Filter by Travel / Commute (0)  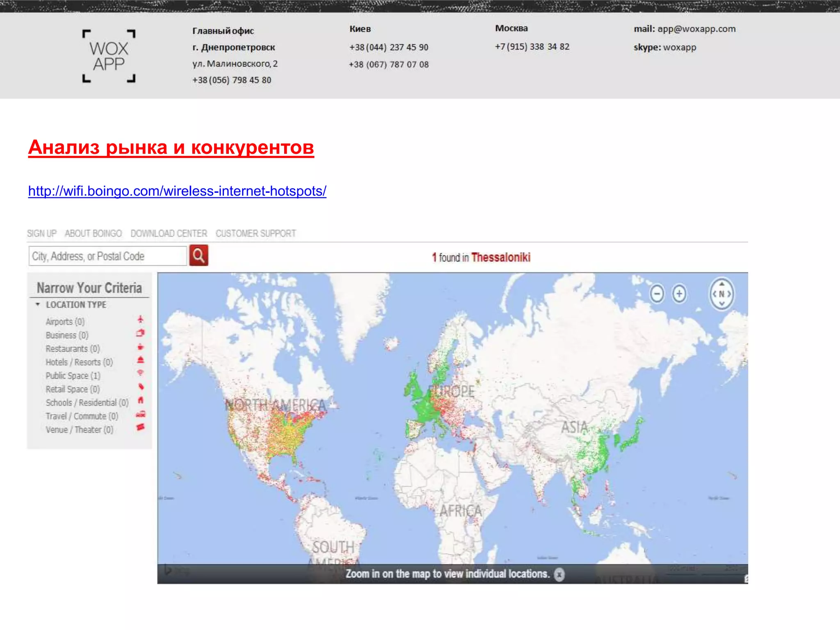[x=82, y=416]
